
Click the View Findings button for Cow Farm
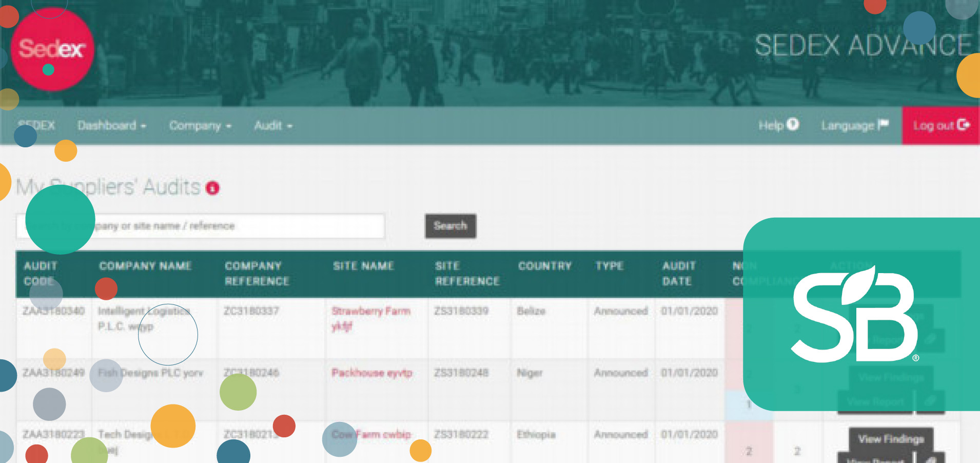tap(891, 439)
